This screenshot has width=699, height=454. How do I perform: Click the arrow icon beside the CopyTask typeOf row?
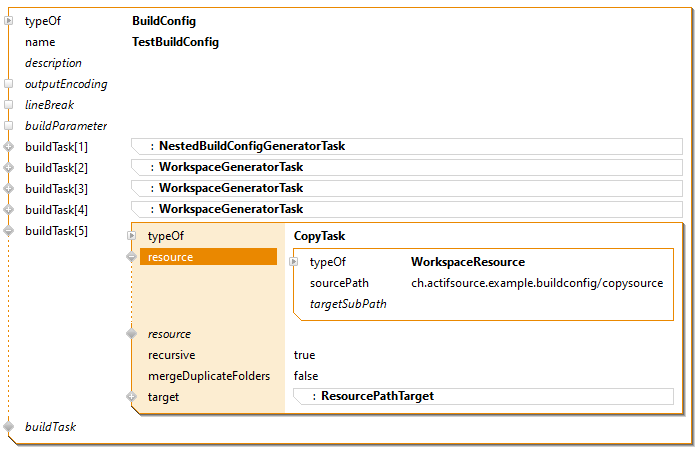click(131, 237)
